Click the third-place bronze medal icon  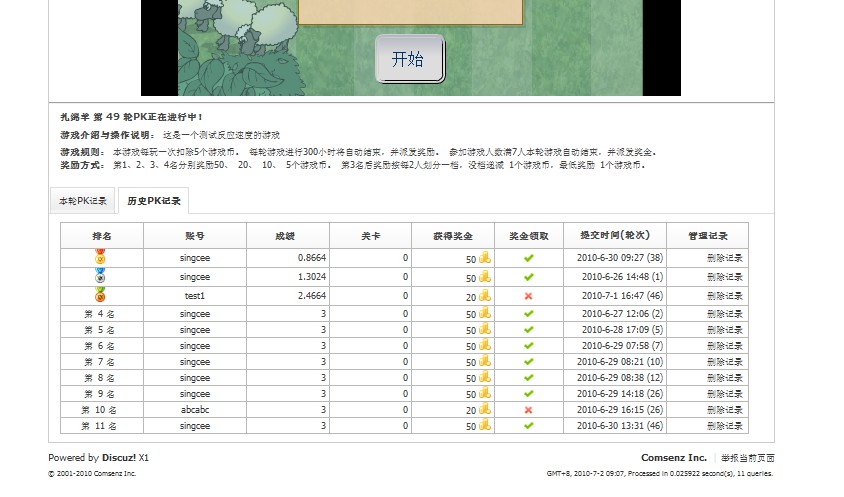100,295
